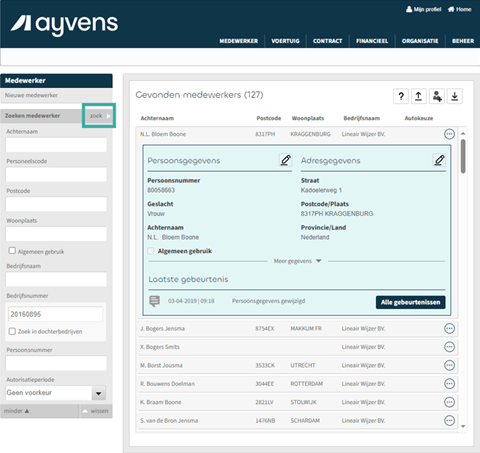480x453 pixels.
Task: Open the VOERTUIG menu
Action: pos(285,41)
